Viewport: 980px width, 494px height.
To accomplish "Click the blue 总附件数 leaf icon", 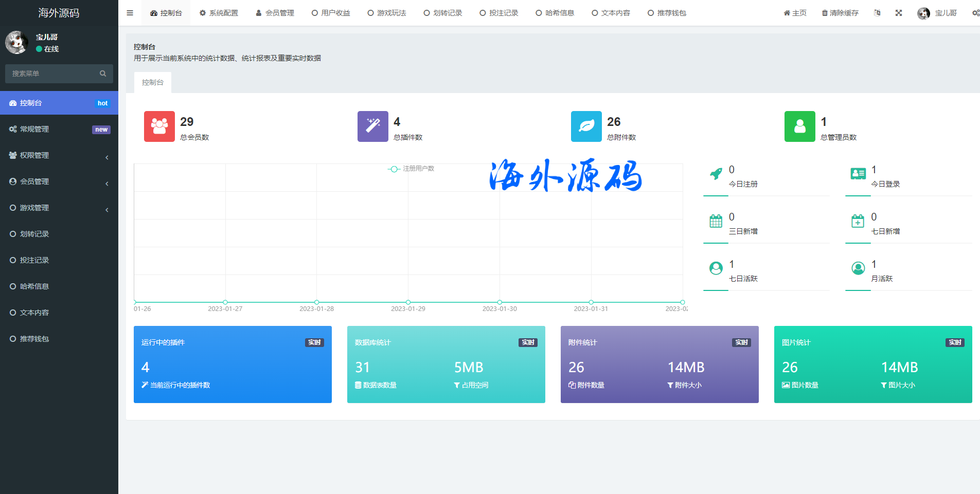I will coord(586,126).
